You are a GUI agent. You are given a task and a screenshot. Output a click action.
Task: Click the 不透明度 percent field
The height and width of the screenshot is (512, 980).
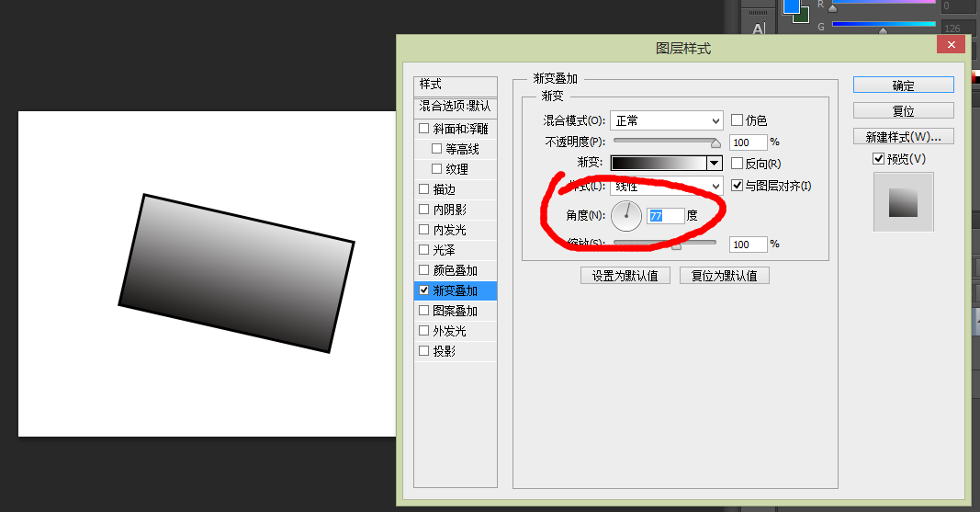tap(749, 142)
